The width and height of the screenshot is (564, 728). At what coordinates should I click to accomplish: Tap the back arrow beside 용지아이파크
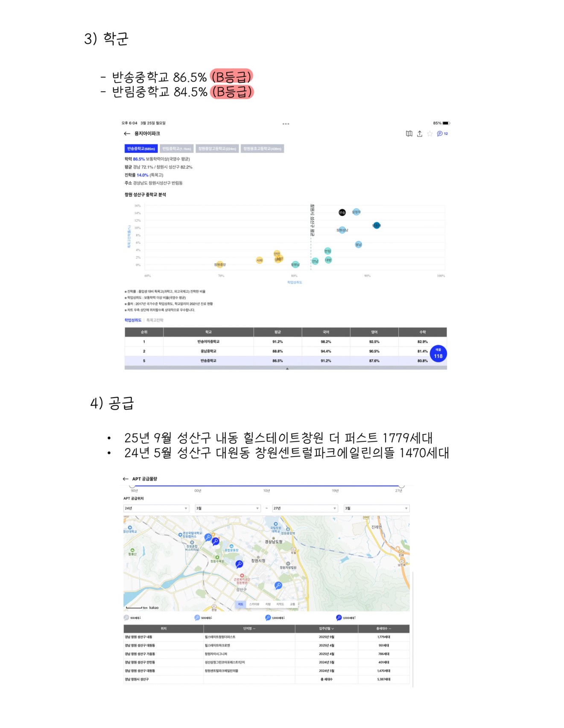(x=127, y=134)
